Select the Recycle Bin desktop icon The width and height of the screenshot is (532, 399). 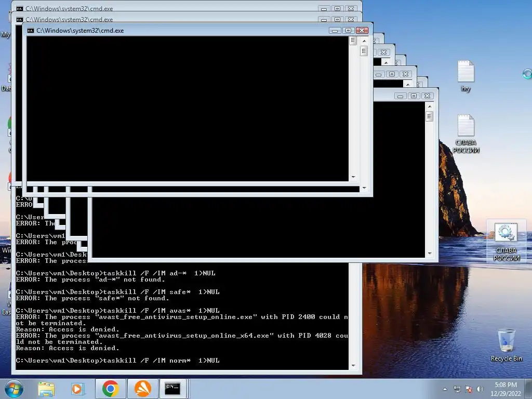(506, 345)
